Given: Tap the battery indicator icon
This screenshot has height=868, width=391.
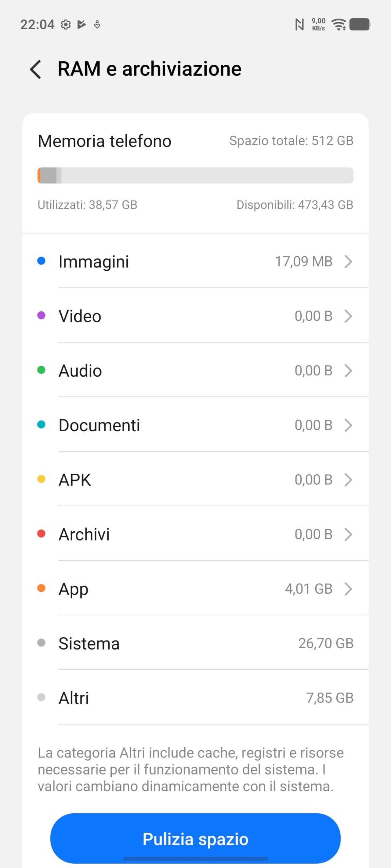Looking at the screenshot, I should [x=360, y=24].
